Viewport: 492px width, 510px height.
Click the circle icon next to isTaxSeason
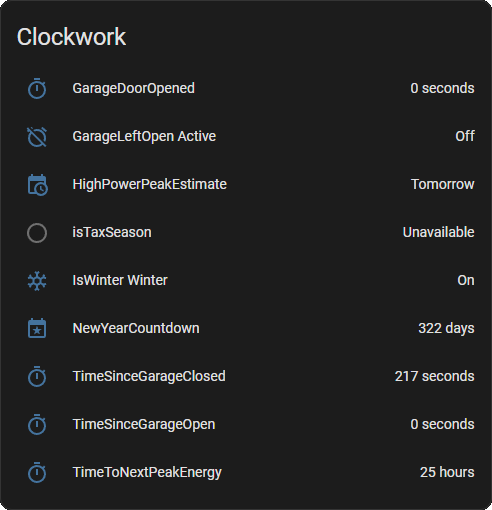pyautogui.click(x=37, y=232)
